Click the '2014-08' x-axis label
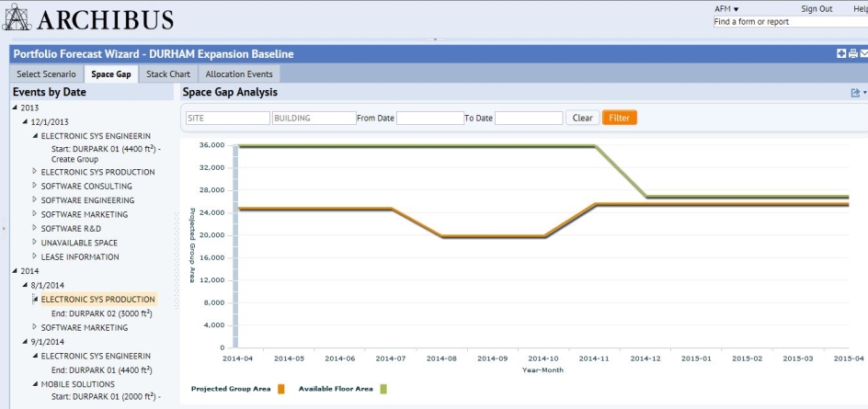The width and height of the screenshot is (868, 409). point(442,358)
